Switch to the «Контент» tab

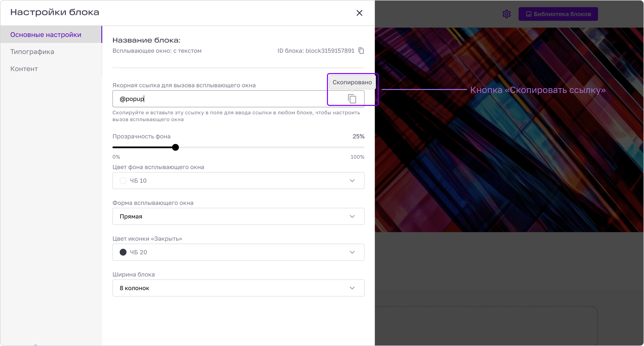[x=51, y=69]
